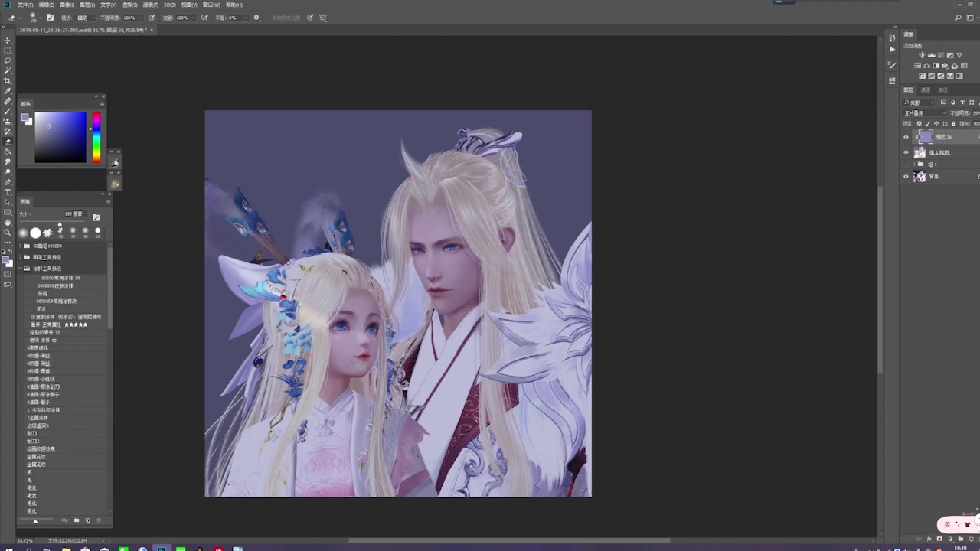Viewport: 980px width, 551px height.
Task: Open the blend mode dropdown 正片叠底
Action: 924,113
